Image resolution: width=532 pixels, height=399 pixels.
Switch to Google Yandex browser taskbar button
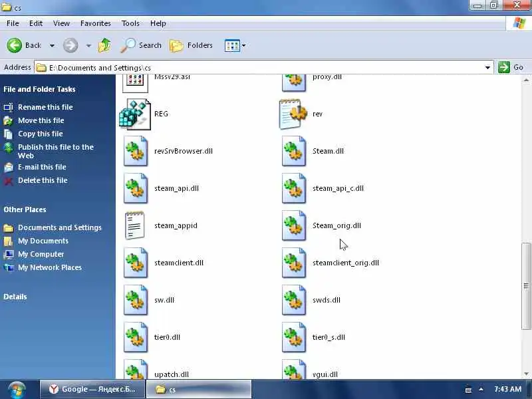(x=92, y=389)
